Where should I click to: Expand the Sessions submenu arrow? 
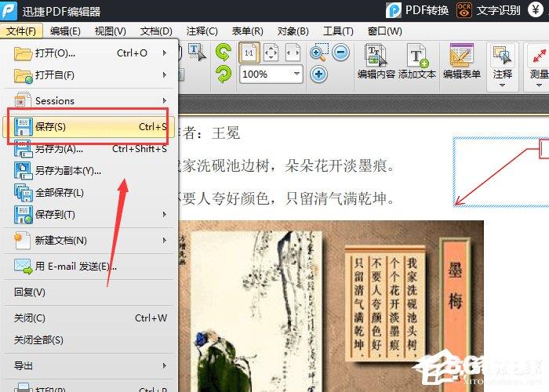point(165,101)
